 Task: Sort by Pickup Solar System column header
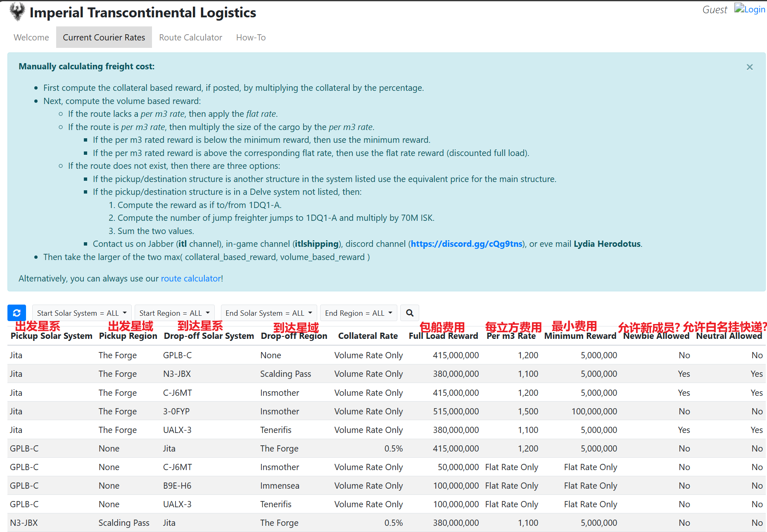coord(51,336)
